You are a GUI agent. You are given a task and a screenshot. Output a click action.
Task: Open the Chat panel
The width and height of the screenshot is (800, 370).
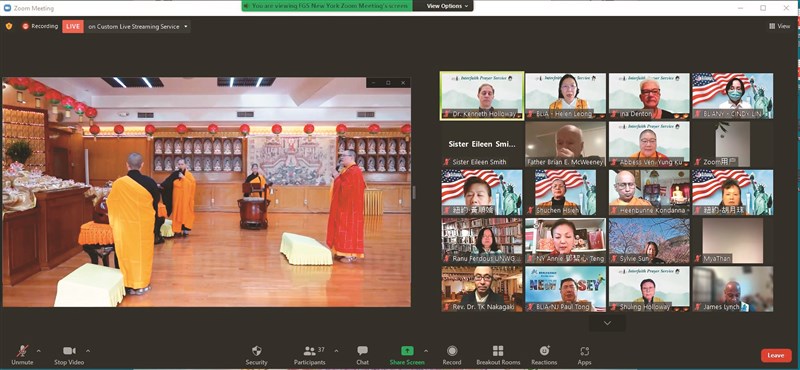(362, 351)
